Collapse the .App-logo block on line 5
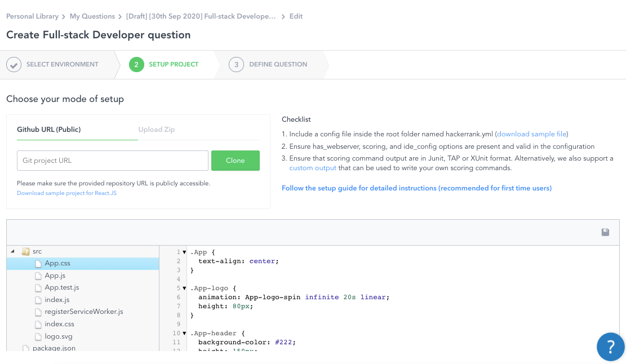 (183, 288)
